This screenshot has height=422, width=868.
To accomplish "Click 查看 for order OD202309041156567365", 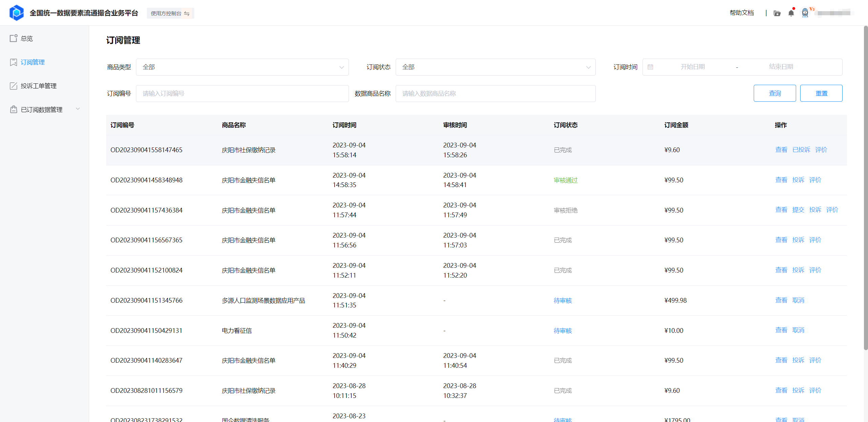I will click(x=781, y=240).
